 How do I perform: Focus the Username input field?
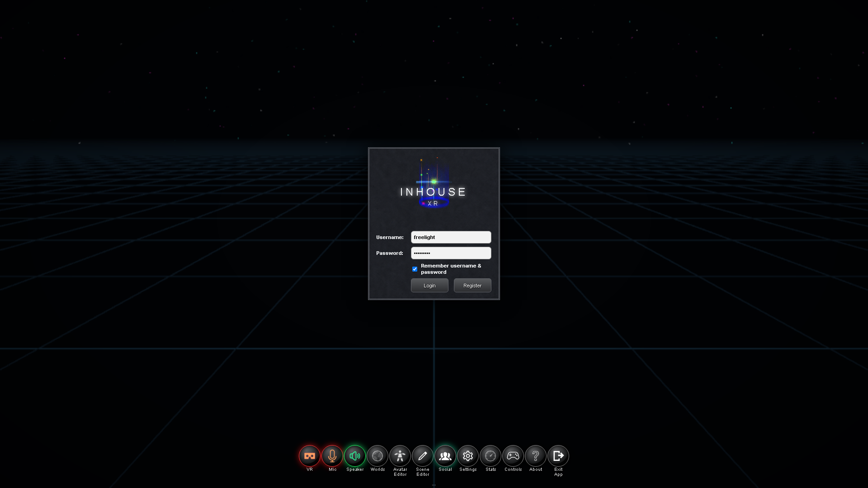click(x=451, y=237)
